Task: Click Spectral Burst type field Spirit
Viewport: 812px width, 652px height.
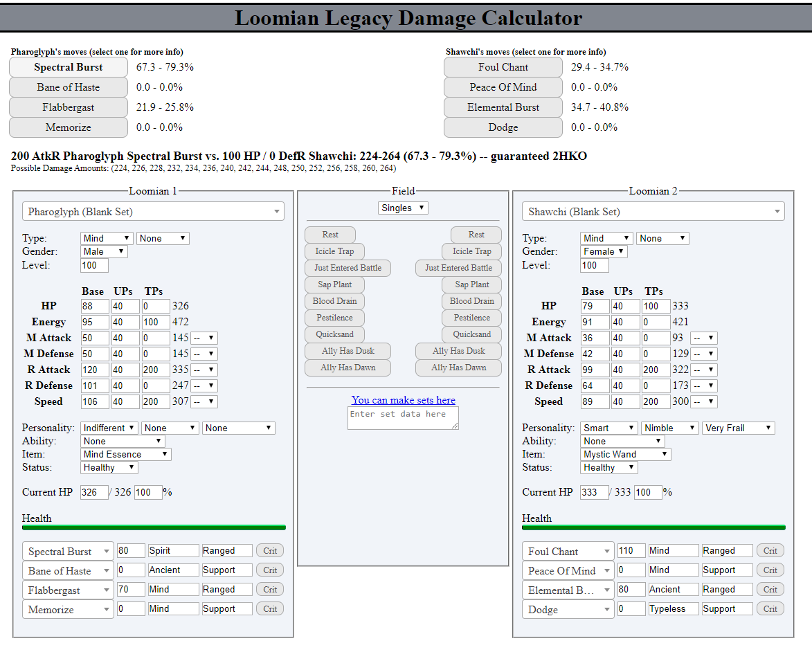Action: coord(174,550)
